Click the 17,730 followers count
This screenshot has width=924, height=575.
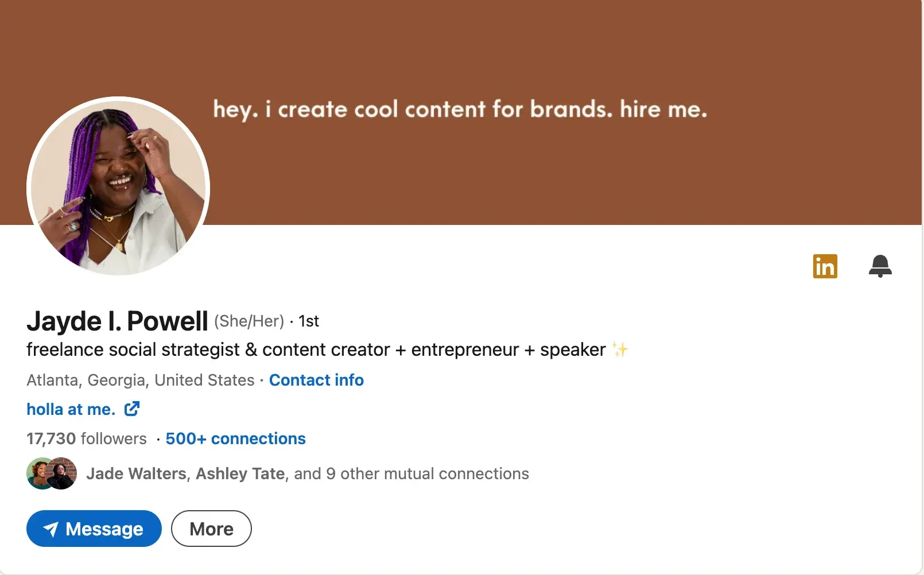click(x=87, y=438)
